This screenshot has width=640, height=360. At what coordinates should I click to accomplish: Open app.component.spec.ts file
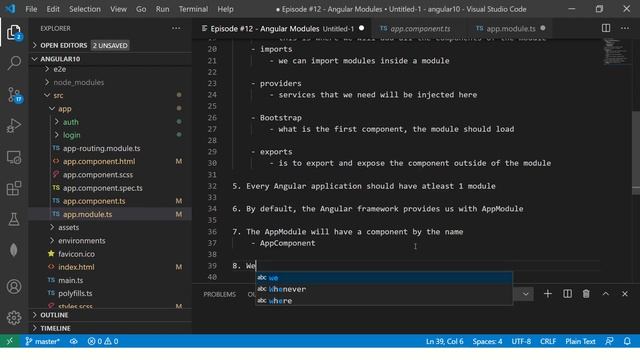[102, 188]
